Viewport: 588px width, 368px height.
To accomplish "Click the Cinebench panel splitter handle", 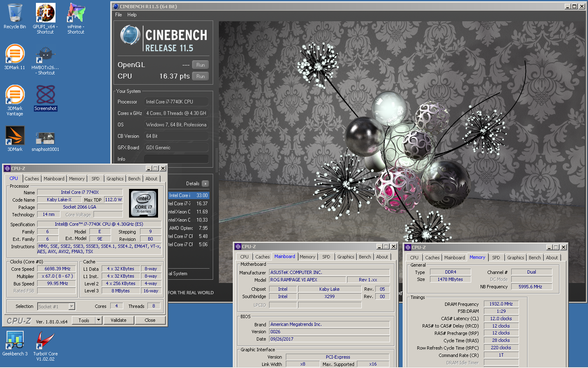I will click(216, 160).
